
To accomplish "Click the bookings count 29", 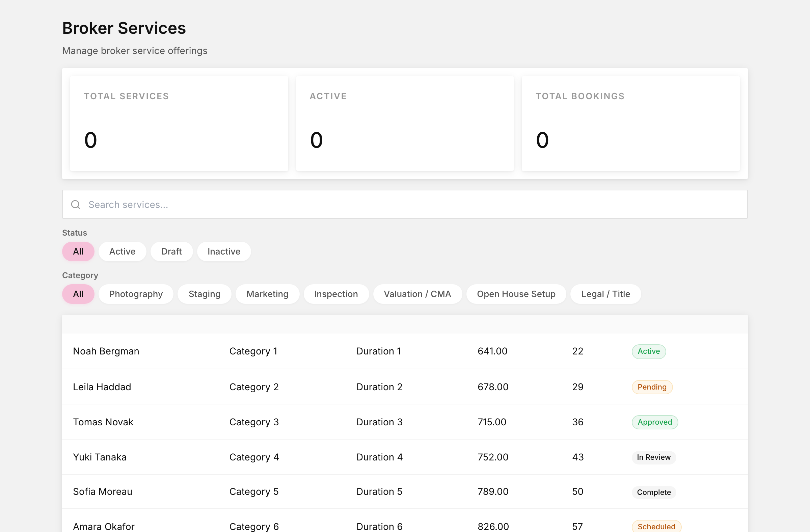I will 577,387.
